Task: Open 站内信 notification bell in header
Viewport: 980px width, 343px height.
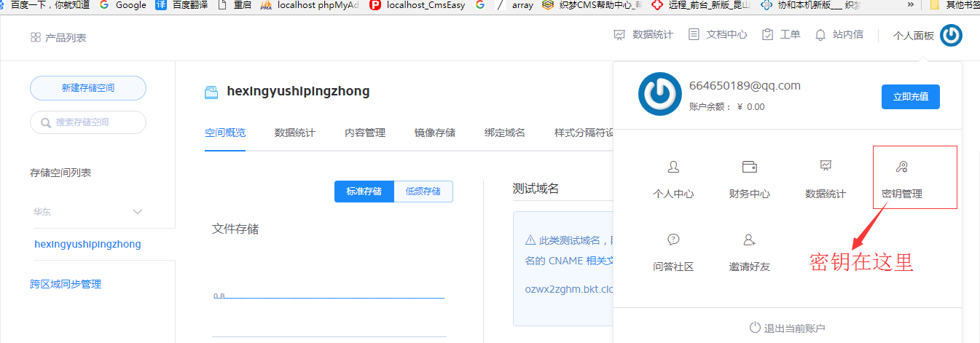Action: pos(820,35)
